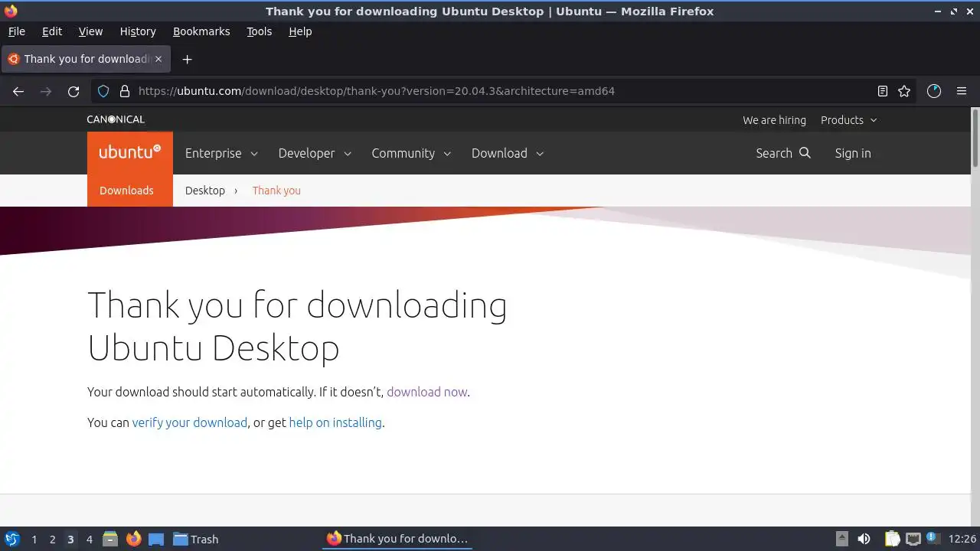Click the 'Thank you' breadcrumb item
980x551 pixels.
(276, 191)
